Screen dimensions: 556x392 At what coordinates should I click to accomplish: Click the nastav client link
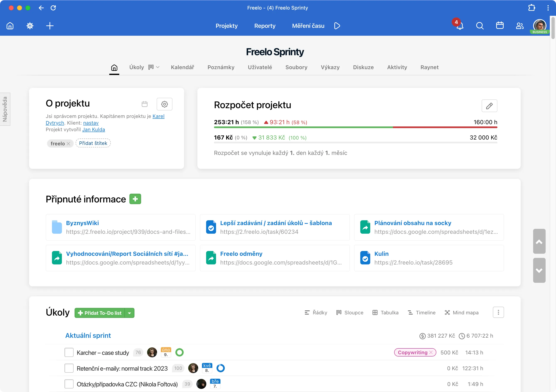click(91, 123)
